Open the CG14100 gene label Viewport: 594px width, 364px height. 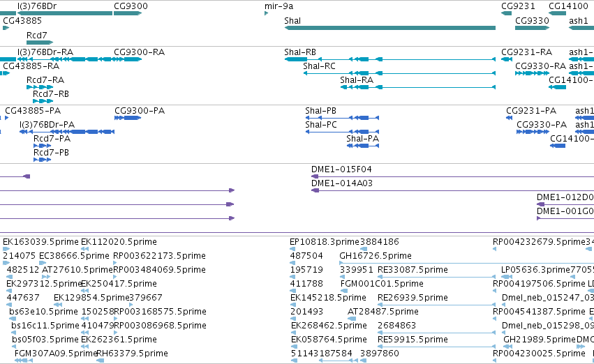click(568, 6)
